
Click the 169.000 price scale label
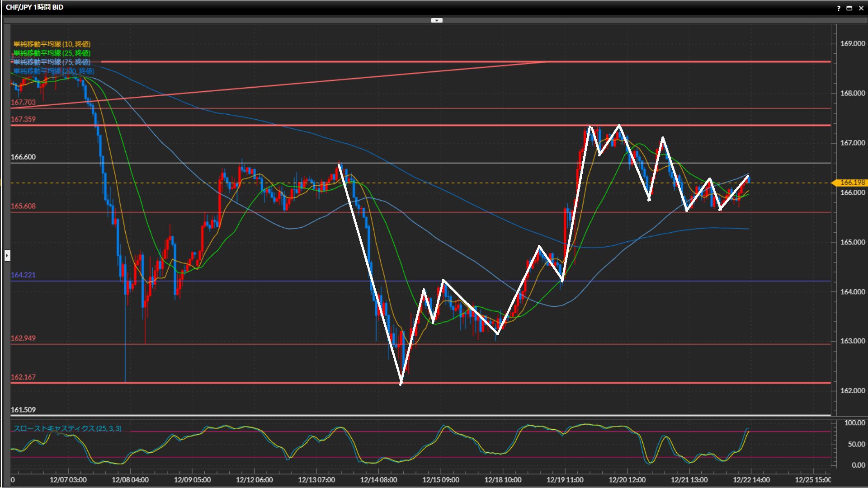click(x=852, y=44)
